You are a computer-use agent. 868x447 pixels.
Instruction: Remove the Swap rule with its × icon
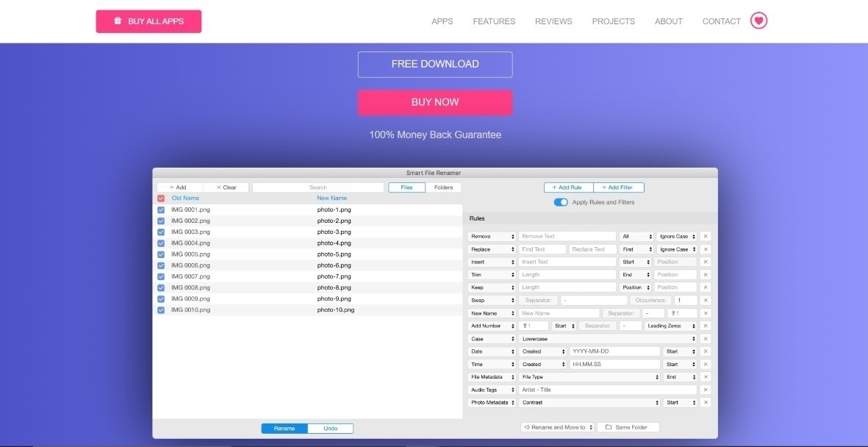click(x=705, y=299)
